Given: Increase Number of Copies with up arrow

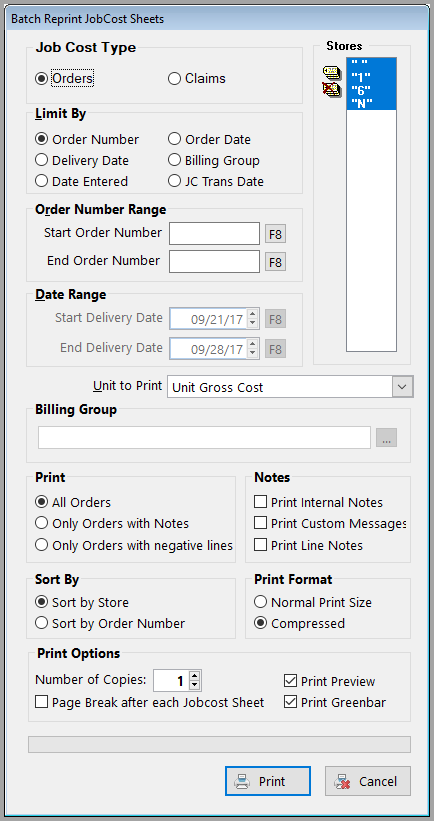Looking at the screenshot, I should pos(194,676).
